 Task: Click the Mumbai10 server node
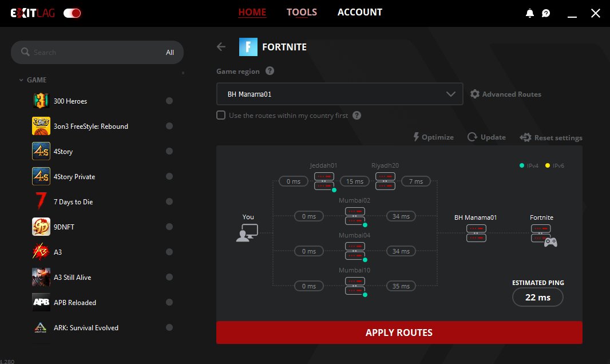click(x=355, y=286)
